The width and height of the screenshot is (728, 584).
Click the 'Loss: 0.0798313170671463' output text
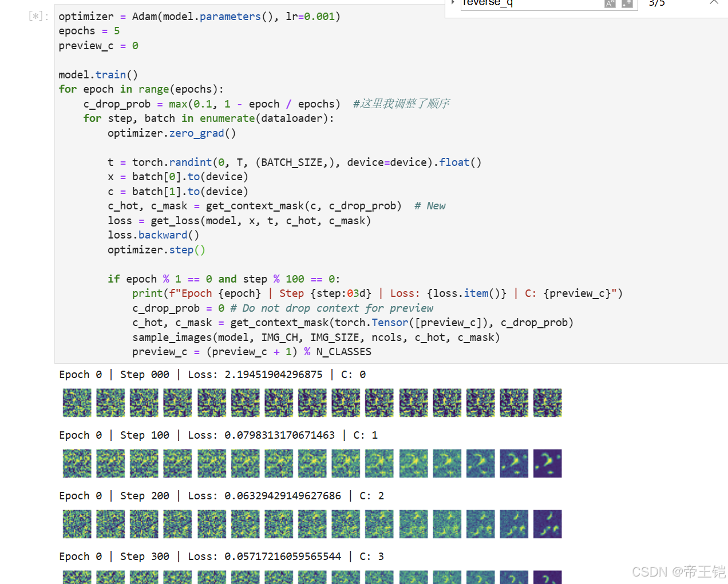(x=261, y=435)
